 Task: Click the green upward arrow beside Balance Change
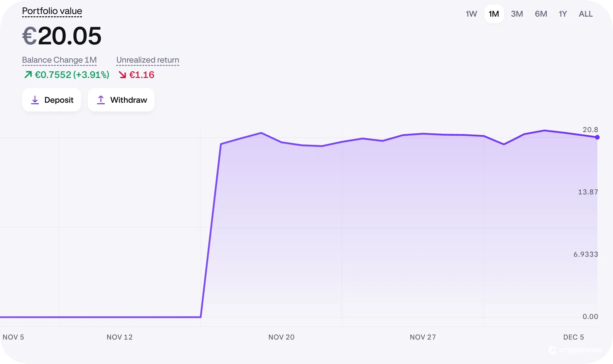pos(27,75)
